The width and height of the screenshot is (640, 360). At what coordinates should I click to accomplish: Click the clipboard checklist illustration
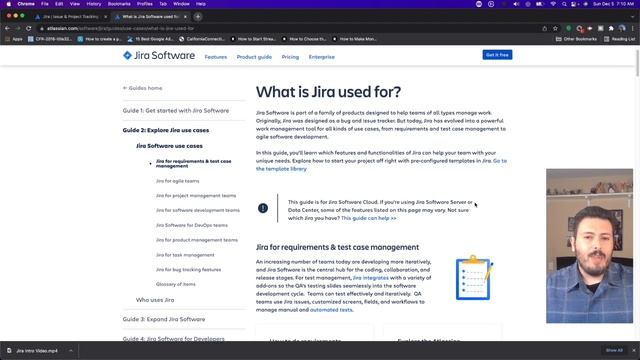(474, 278)
